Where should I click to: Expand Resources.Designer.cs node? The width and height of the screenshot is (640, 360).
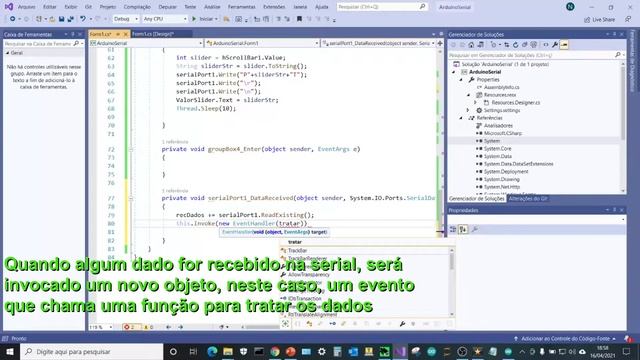(476, 102)
